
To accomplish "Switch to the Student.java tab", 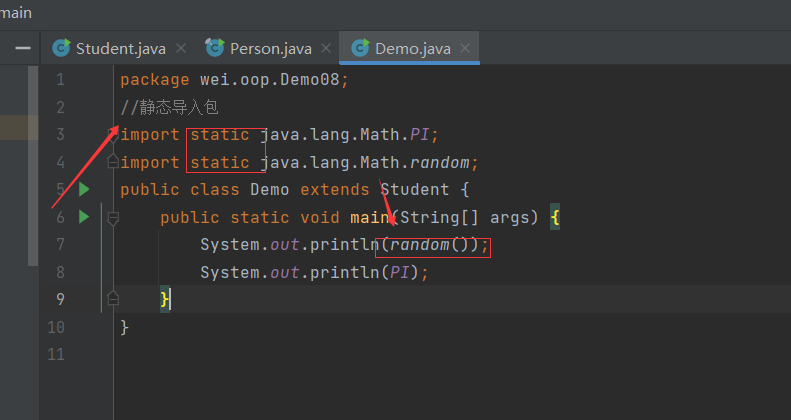I will click(119, 47).
